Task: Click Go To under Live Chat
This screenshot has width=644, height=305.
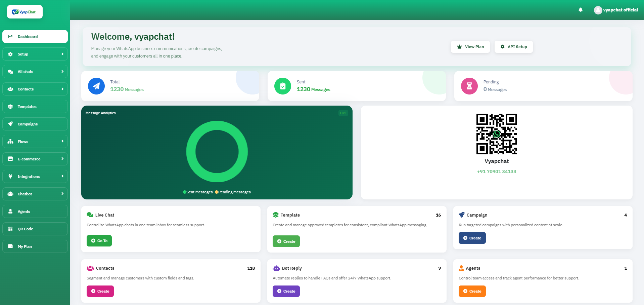Action: tap(99, 241)
